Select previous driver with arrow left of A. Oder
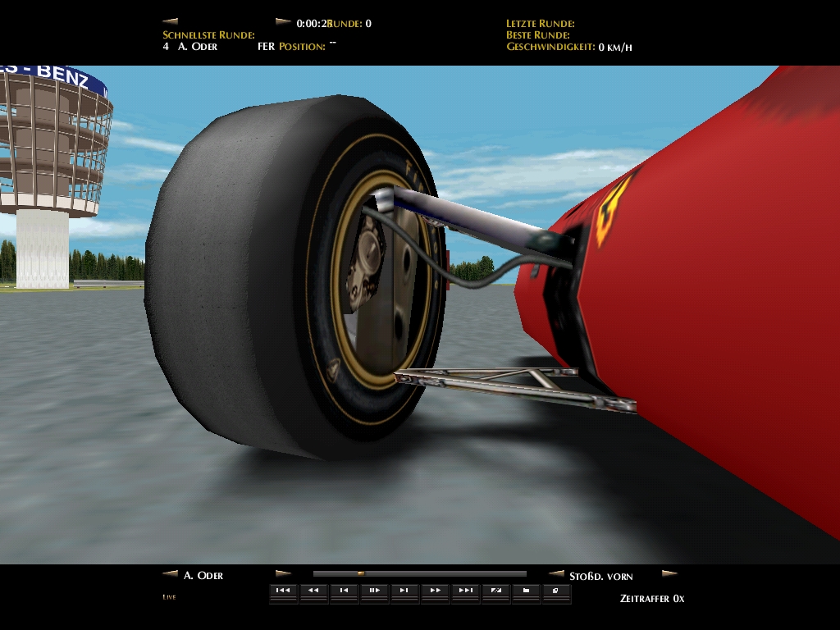The width and height of the screenshot is (840, 630). pyautogui.click(x=170, y=574)
